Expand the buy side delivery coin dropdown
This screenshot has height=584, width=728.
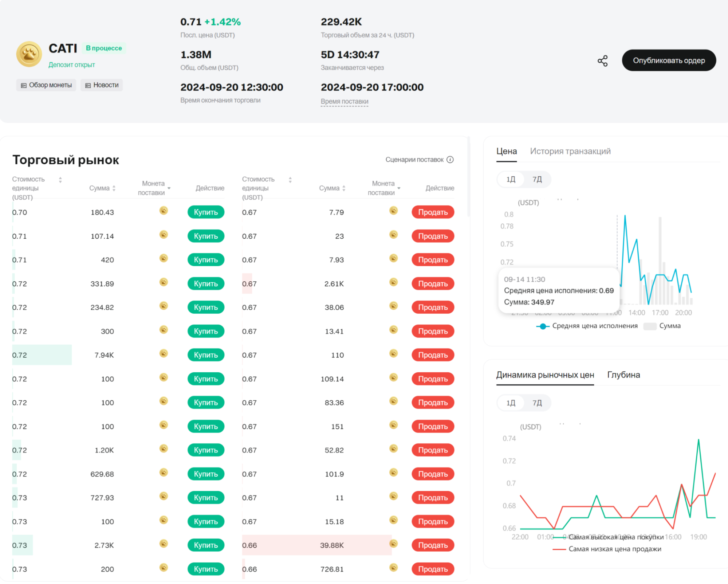click(x=169, y=188)
